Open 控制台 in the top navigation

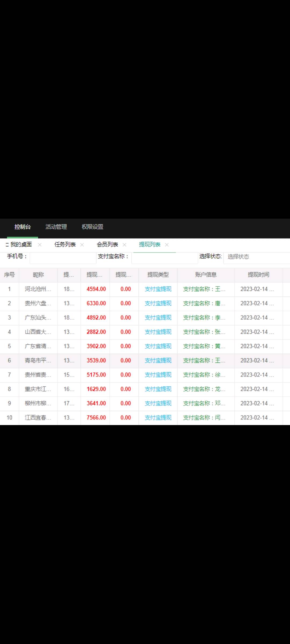pos(23,227)
